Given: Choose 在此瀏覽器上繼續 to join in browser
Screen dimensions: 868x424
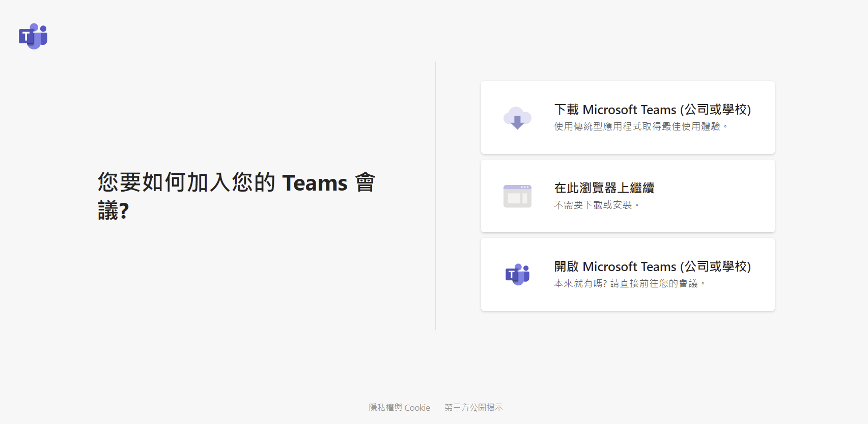Looking at the screenshot, I should [x=604, y=188].
